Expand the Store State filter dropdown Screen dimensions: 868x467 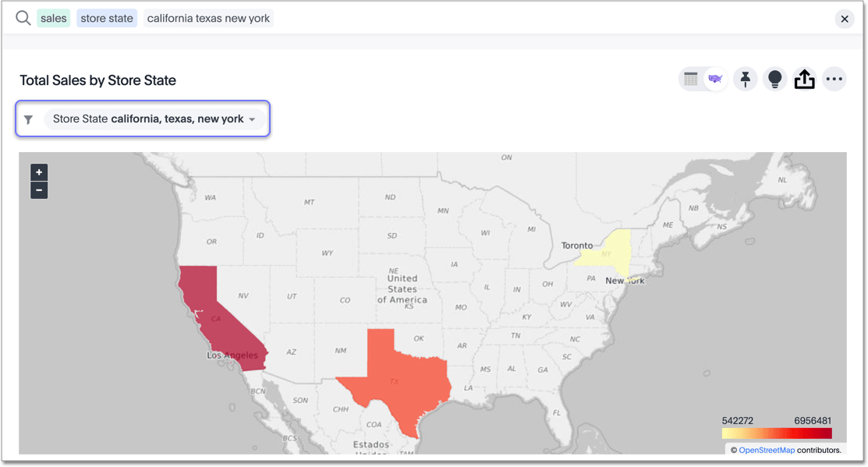pos(252,120)
